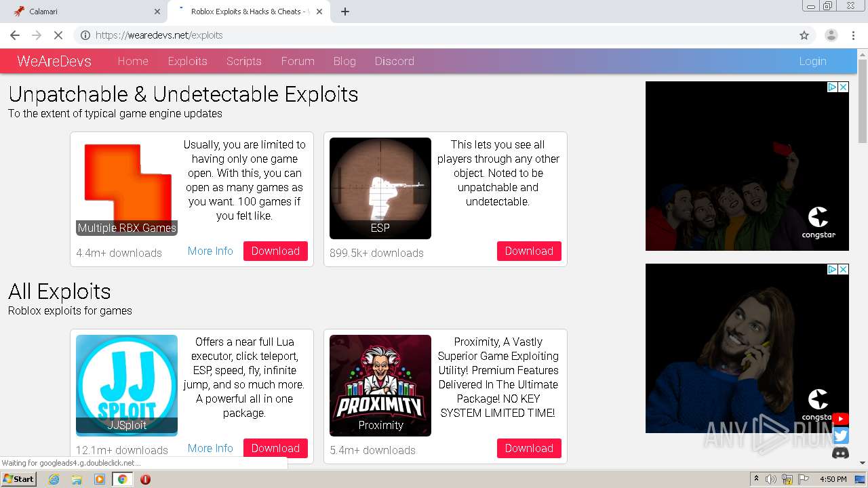Download Proximity
The width and height of the screenshot is (868, 488).
(529, 448)
